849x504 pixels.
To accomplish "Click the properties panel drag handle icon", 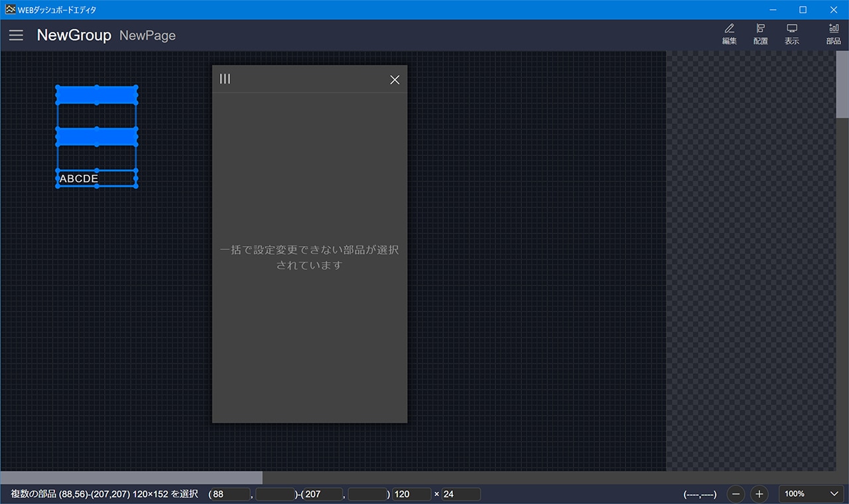I will tap(226, 79).
